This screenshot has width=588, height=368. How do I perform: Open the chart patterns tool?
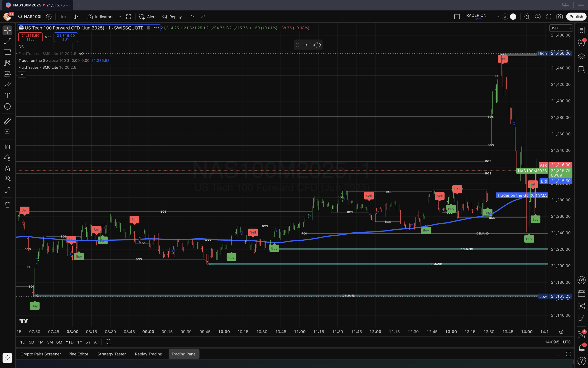click(x=7, y=63)
